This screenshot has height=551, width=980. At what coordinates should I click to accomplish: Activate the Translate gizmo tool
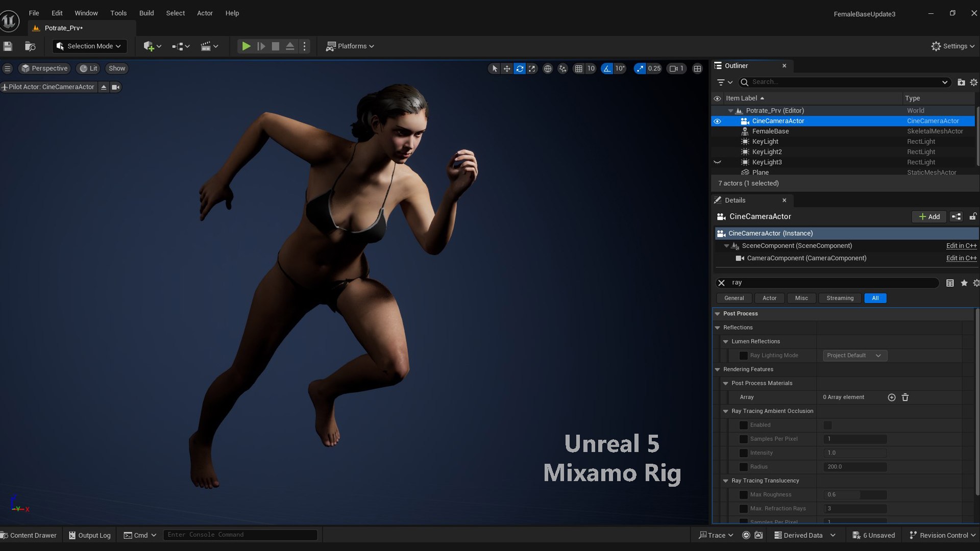coord(507,68)
